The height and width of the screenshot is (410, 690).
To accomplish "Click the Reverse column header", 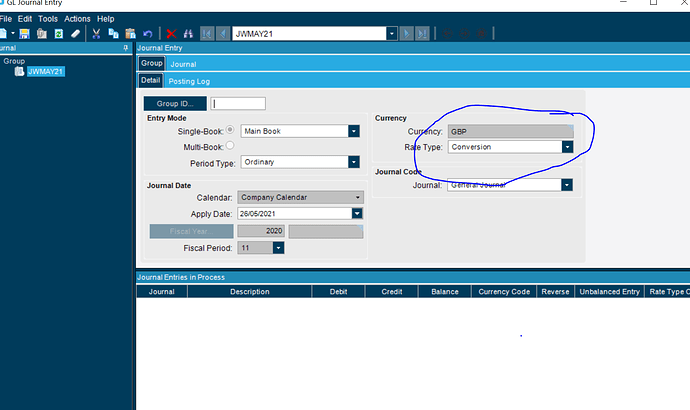I will pos(555,292).
